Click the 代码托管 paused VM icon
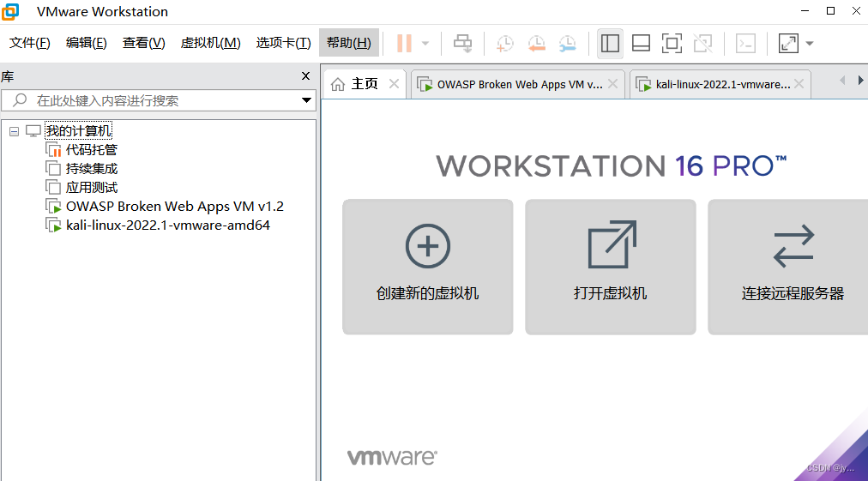Screen dimensions: 868x481 [x=54, y=150]
